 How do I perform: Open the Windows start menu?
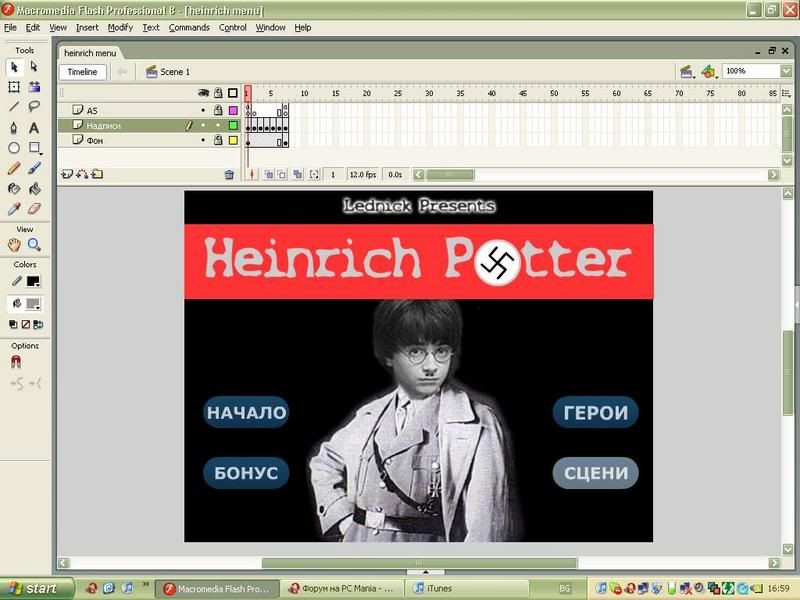35,589
